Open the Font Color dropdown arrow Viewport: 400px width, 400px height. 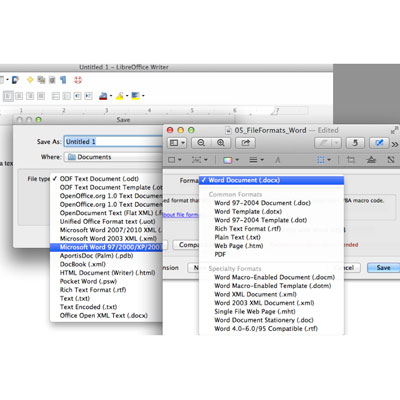pyautogui.click(x=111, y=96)
